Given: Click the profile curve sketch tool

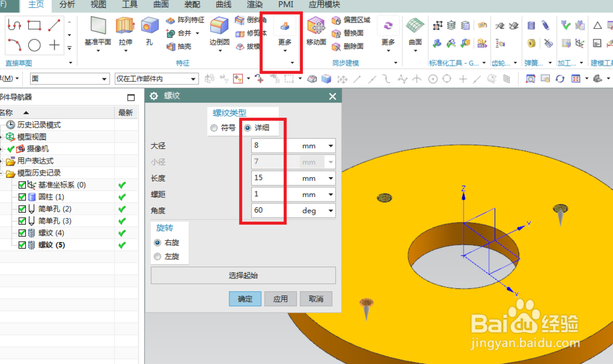Looking at the screenshot, I should click(15, 25).
